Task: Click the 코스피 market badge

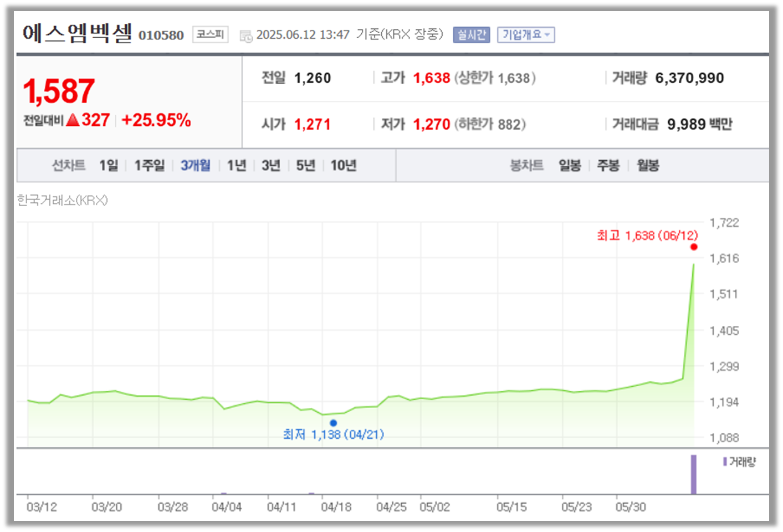Action: (211, 34)
